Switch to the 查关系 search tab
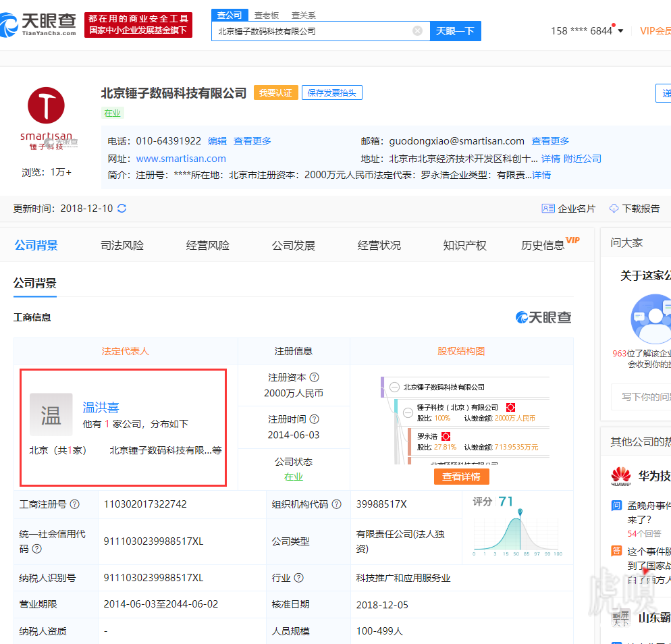 [x=303, y=16]
